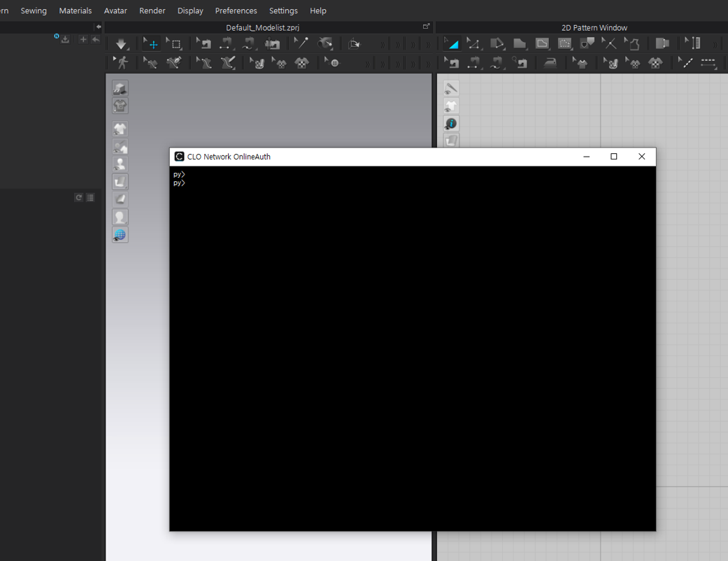Viewport: 728px width, 561px height.
Task: Activate the Tack pin tool
Action: (301, 43)
